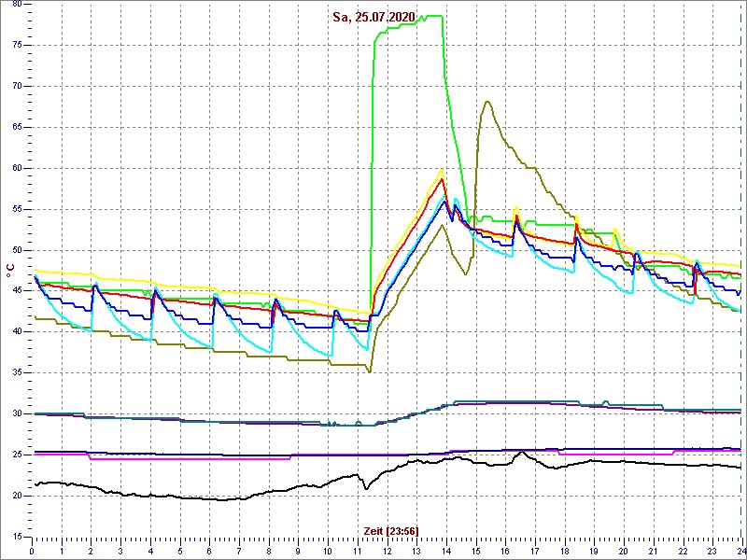Select the 45 label on the temperature axis
Viewport: 747px width, 560px height.
[x=17, y=291]
